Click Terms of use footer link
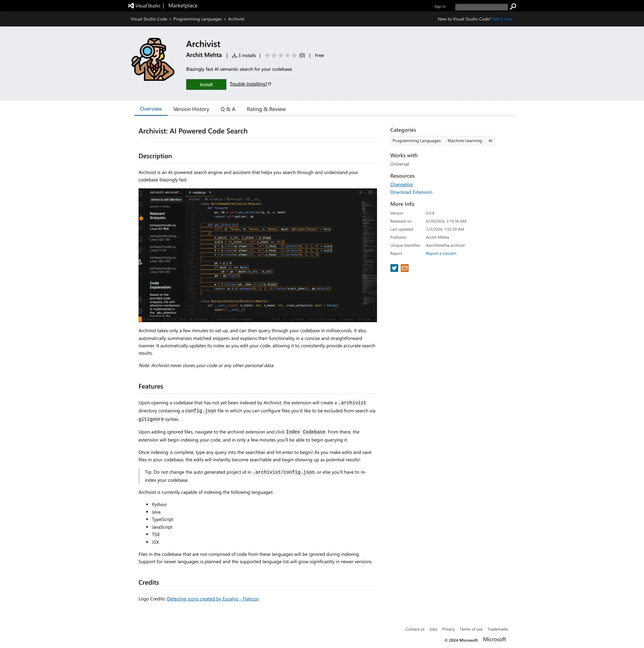This screenshot has width=644, height=648. point(471,629)
